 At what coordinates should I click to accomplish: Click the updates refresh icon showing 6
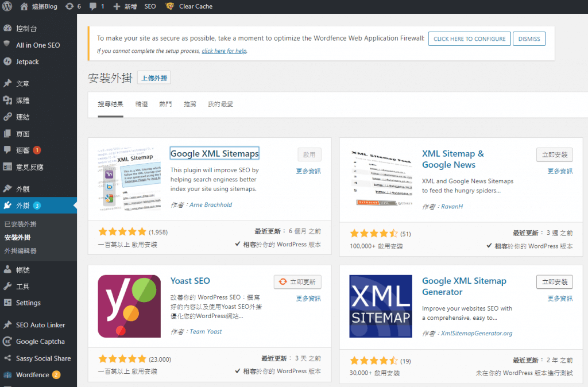69,6
